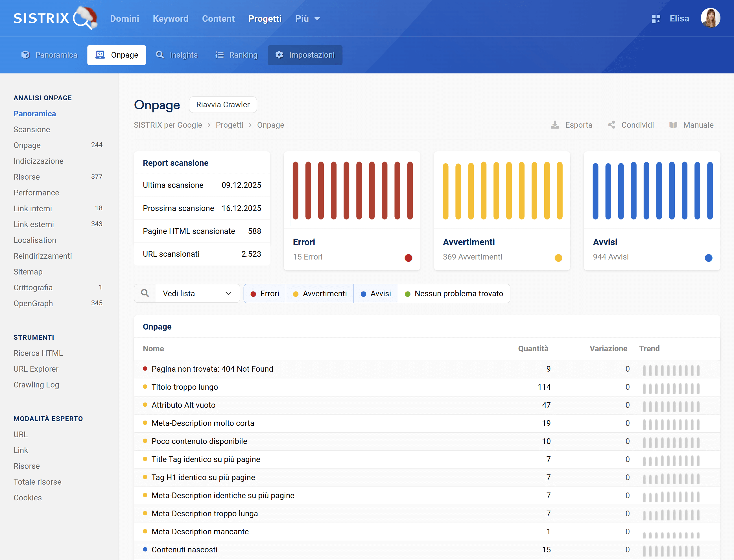Open Insights via its magnifier icon

tap(160, 55)
